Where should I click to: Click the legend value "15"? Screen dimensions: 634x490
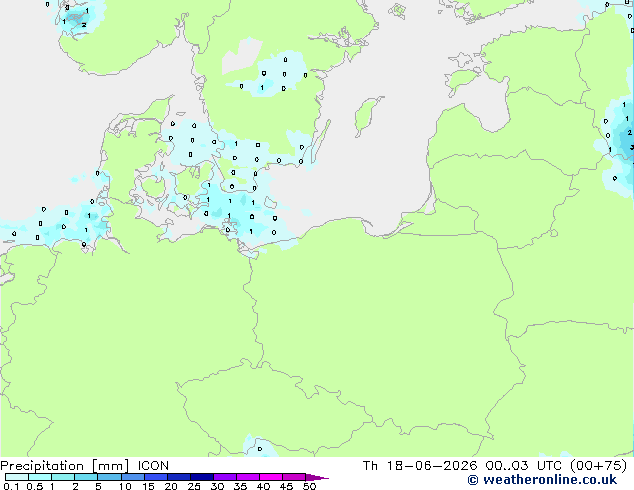(x=148, y=486)
